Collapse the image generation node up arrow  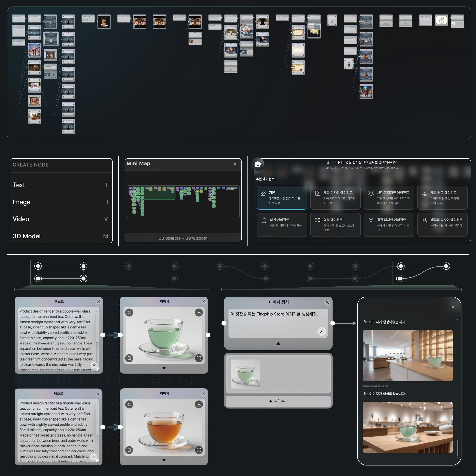(278, 344)
